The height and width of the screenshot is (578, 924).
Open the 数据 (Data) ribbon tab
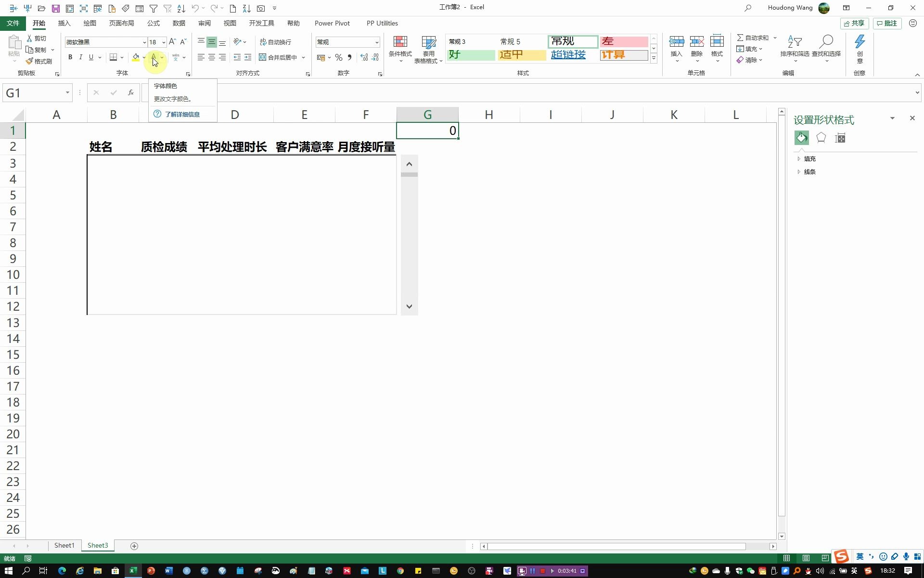[179, 23]
